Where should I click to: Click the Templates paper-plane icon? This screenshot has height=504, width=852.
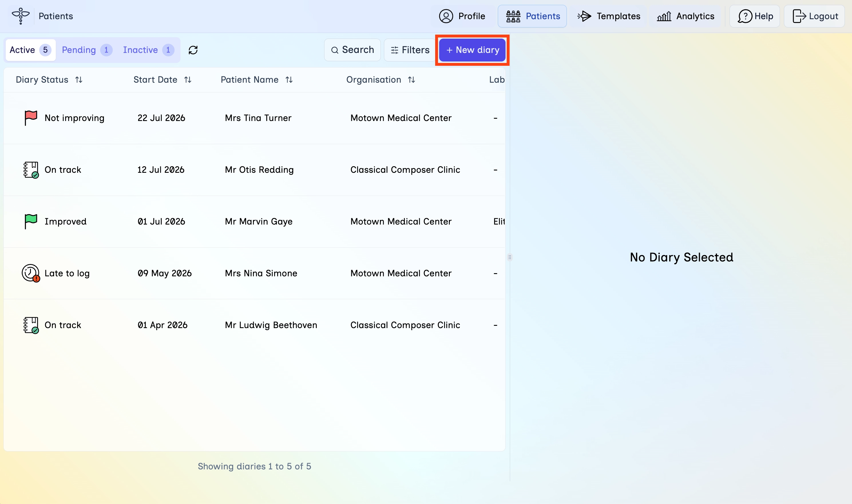tap(584, 16)
